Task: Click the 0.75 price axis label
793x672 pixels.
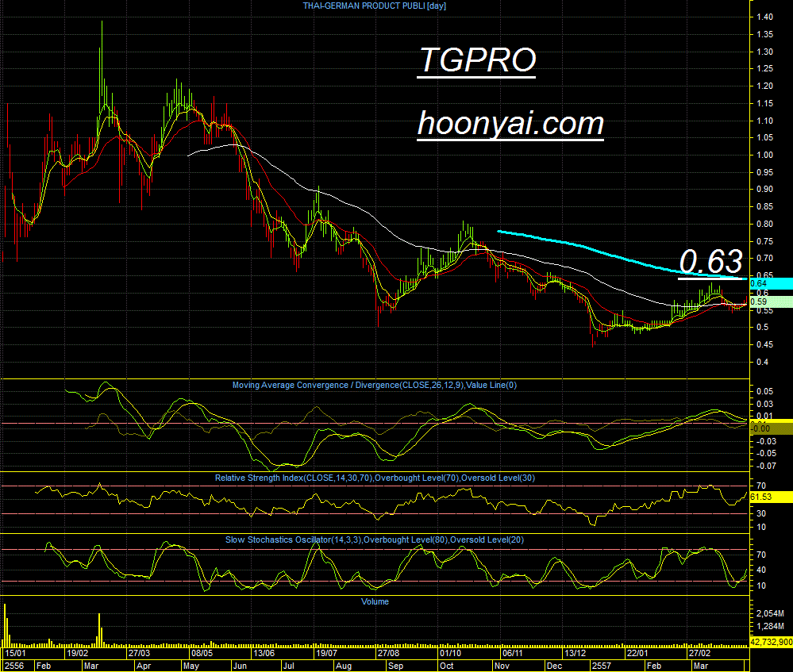Action: point(764,242)
